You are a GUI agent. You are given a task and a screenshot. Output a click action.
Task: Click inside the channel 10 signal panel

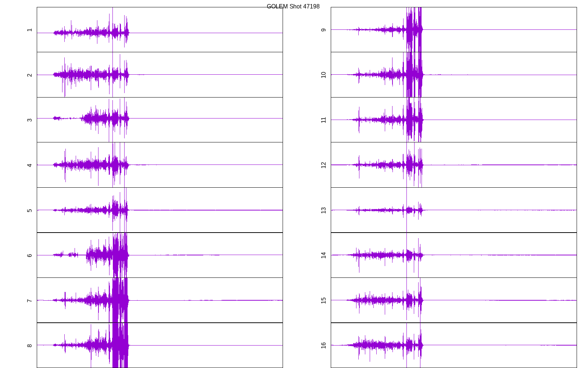454,75
